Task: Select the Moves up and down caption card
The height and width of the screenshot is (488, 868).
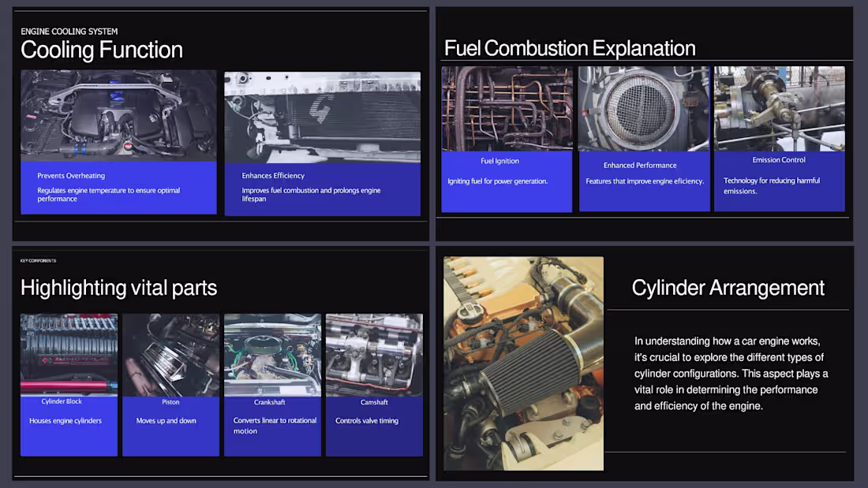Action: tap(170, 426)
